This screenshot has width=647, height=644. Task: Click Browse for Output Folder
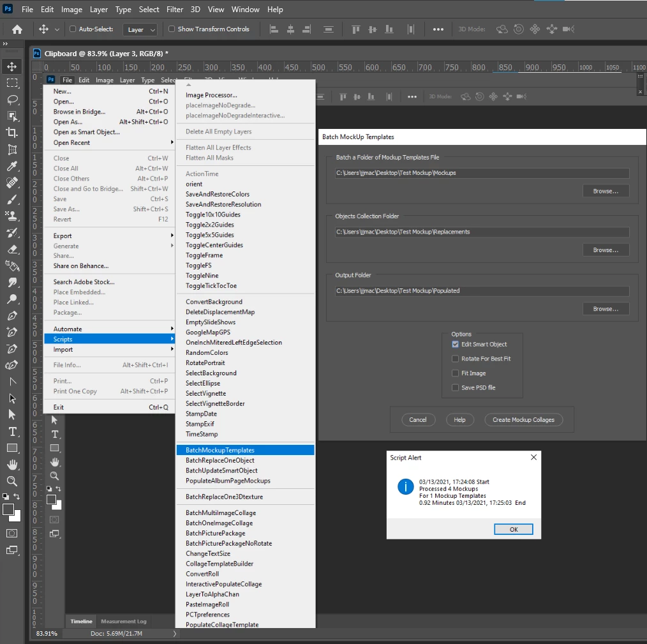pos(606,309)
